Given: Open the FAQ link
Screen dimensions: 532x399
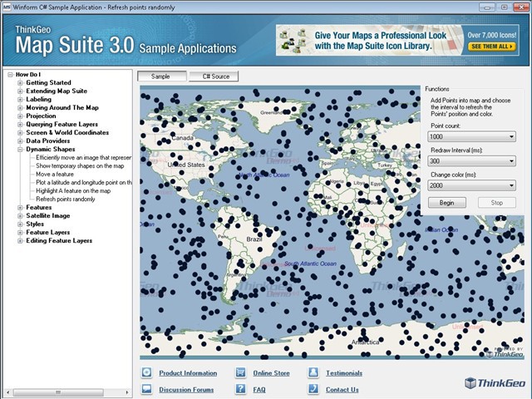Looking at the screenshot, I should point(259,390).
